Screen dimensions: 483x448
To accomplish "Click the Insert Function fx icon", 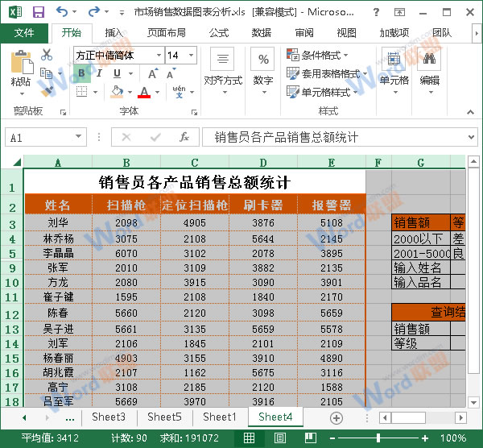I will click(x=184, y=137).
